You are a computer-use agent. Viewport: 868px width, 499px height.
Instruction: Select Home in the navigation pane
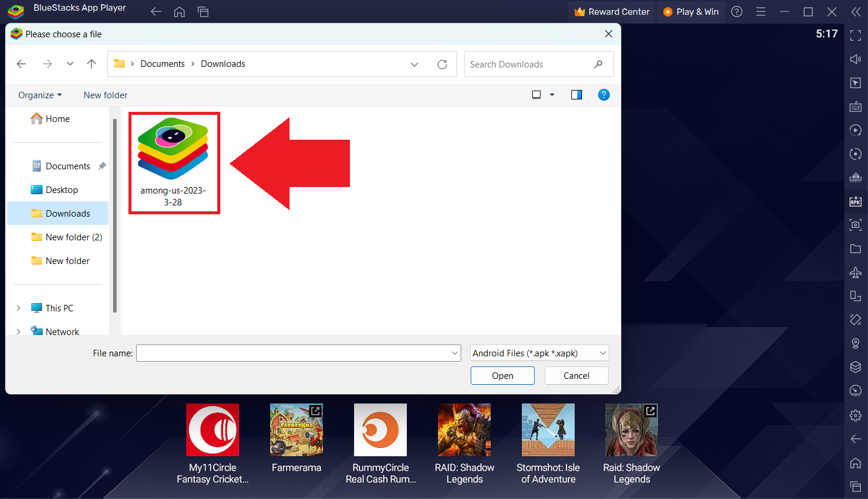[57, 118]
